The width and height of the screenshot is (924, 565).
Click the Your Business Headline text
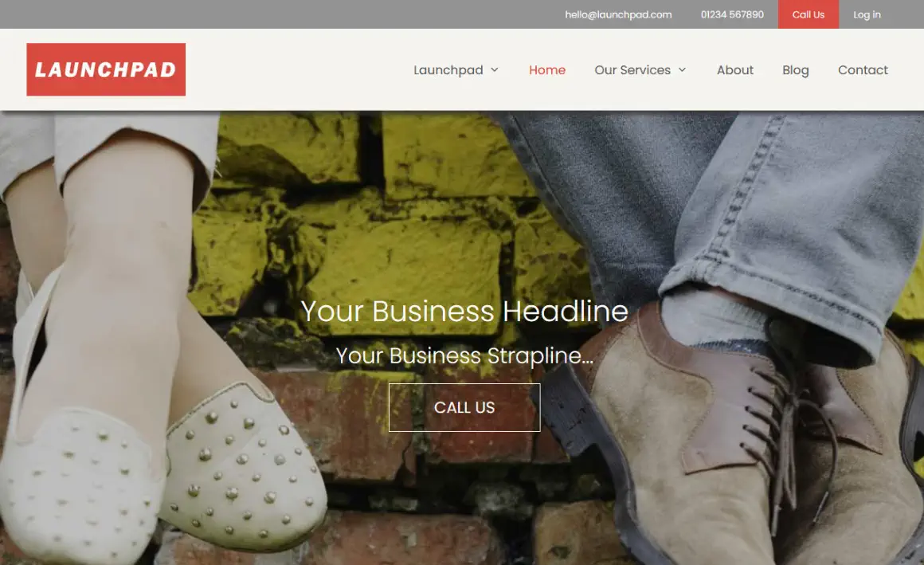pyautogui.click(x=464, y=311)
